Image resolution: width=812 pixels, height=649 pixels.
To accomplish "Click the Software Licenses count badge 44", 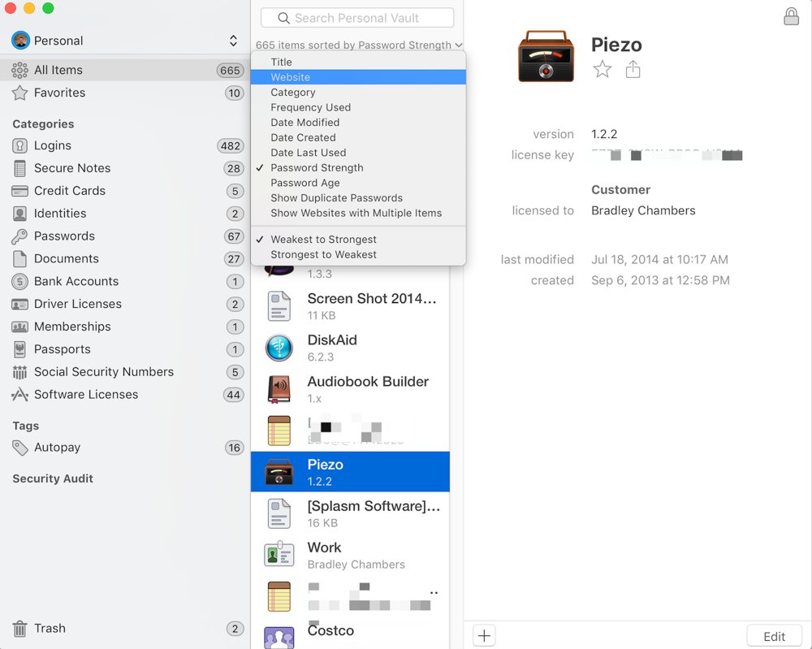I will click(234, 395).
